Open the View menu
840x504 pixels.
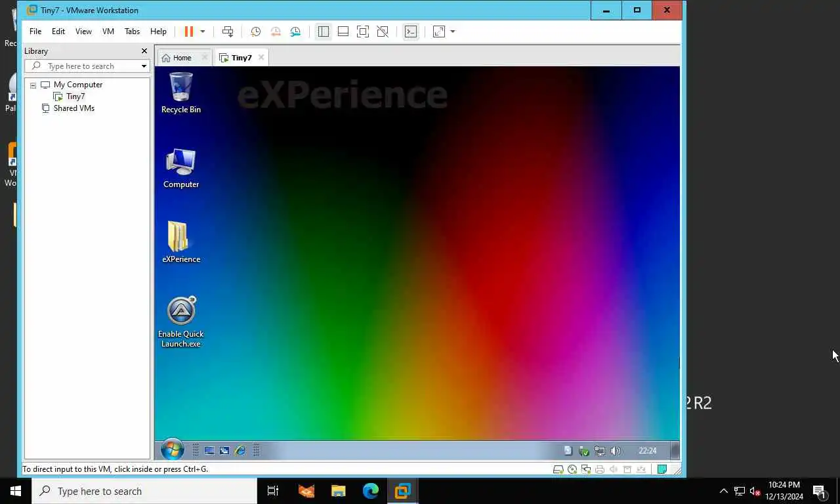point(83,31)
